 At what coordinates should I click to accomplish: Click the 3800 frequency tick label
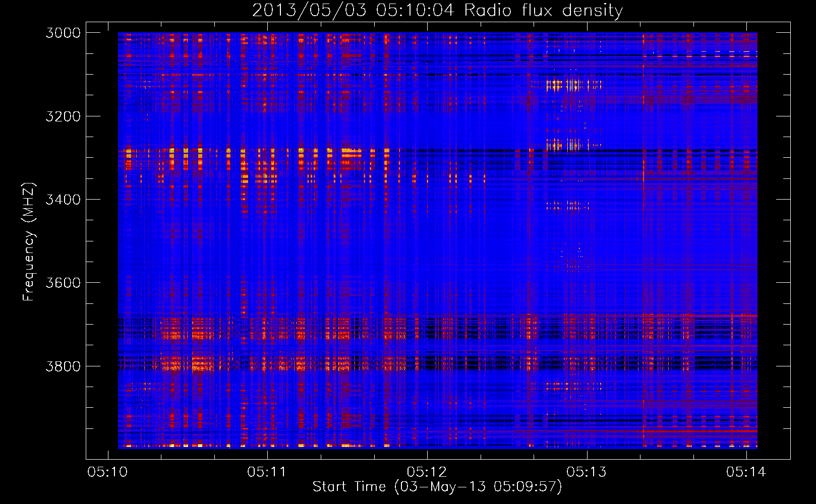coord(63,366)
